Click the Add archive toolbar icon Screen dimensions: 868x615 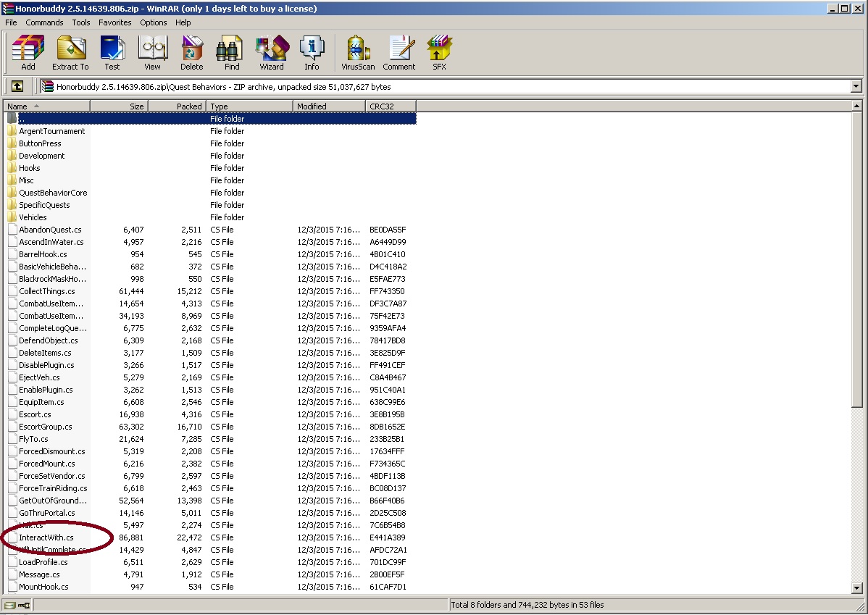tap(28, 53)
